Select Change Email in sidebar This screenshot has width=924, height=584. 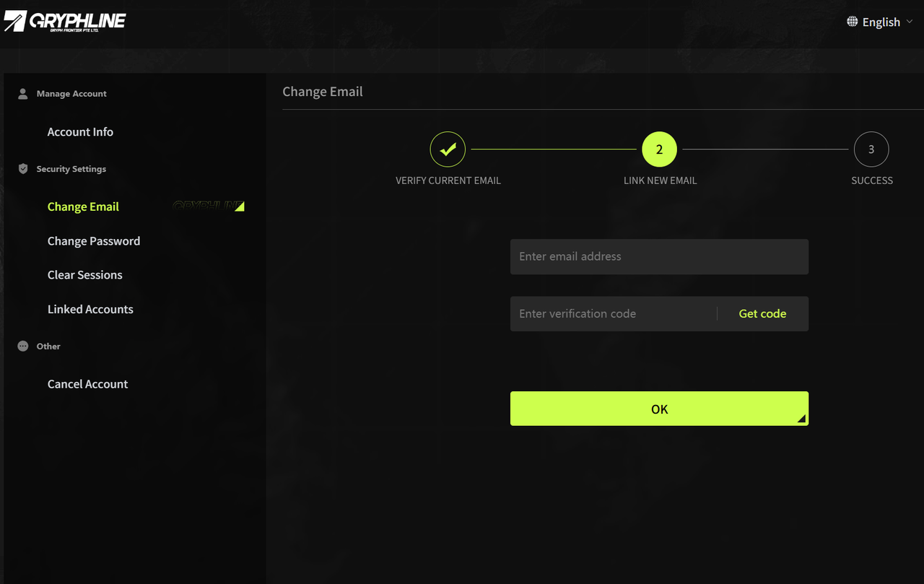pos(83,206)
